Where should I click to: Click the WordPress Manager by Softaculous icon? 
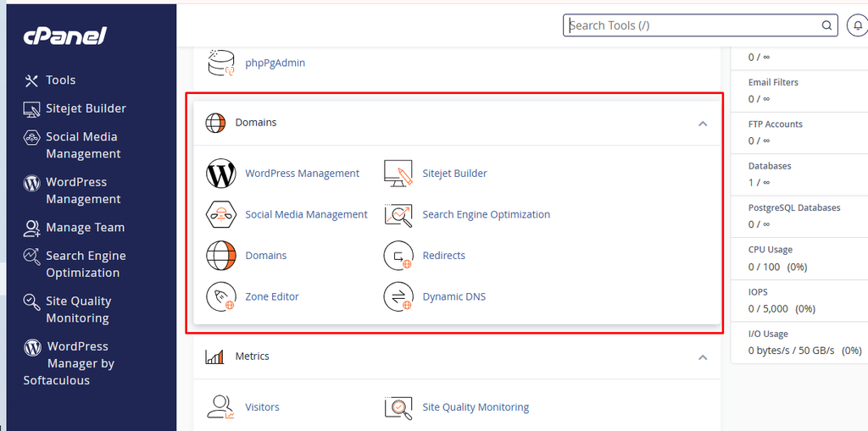[x=33, y=347]
